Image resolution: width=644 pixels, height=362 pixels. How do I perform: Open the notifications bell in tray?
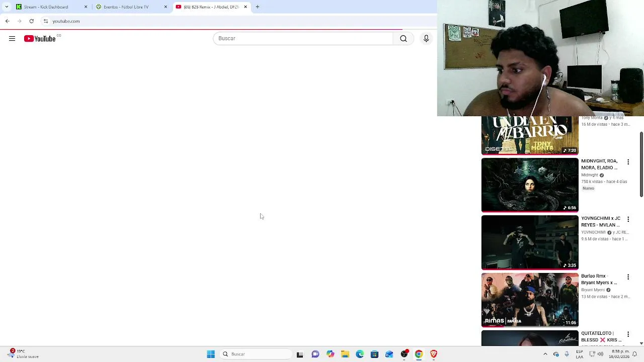pyautogui.click(x=635, y=354)
